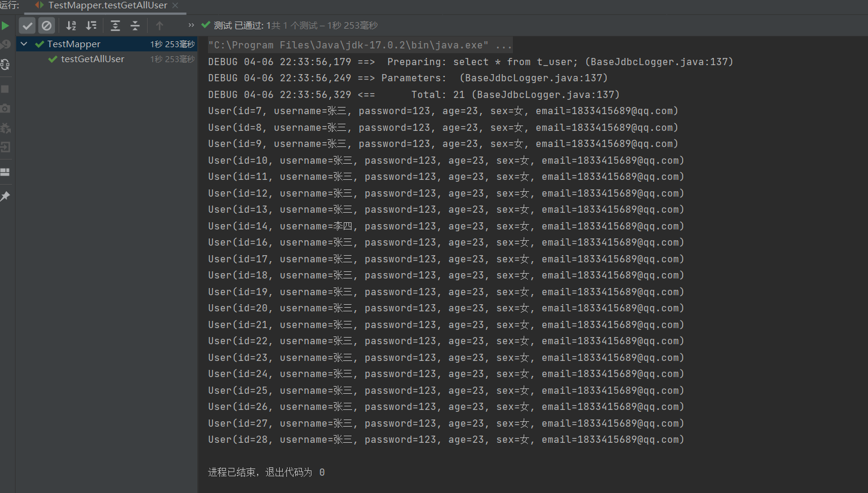Viewport: 868px width, 493px height.
Task: Rerun the test with the green play icon
Action: coord(5,26)
